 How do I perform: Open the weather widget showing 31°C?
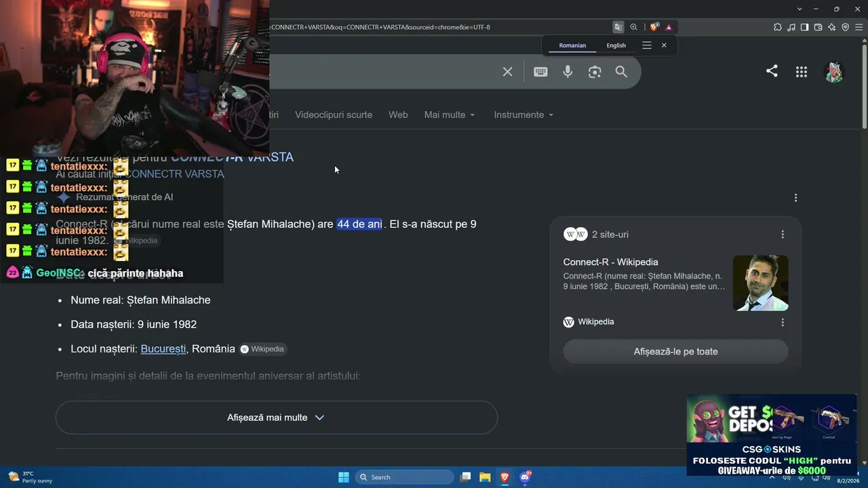pyautogui.click(x=28, y=477)
